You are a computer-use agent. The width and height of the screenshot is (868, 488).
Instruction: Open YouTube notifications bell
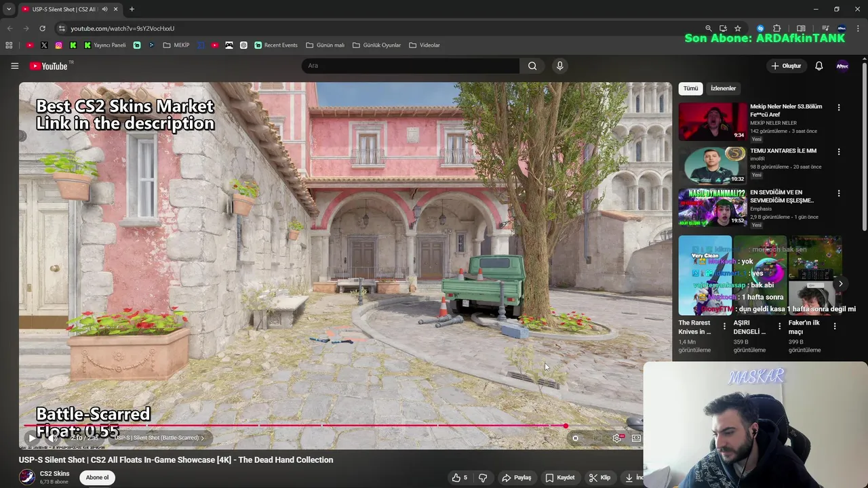[818, 66]
